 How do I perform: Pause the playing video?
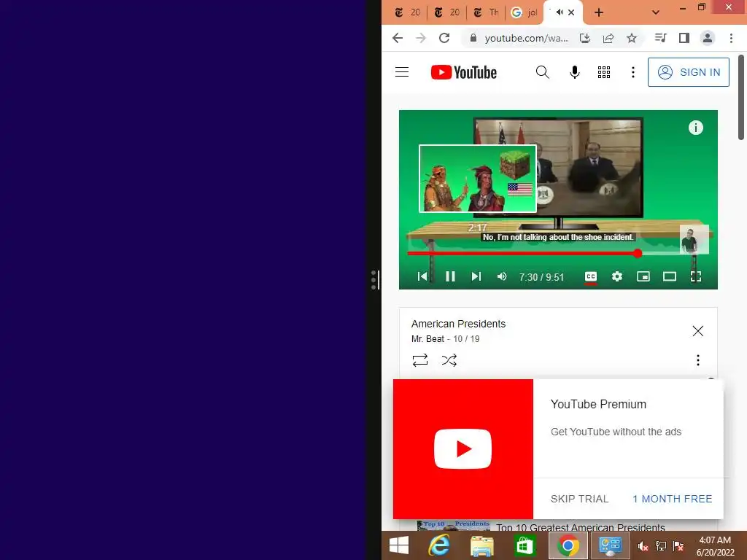[450, 276]
